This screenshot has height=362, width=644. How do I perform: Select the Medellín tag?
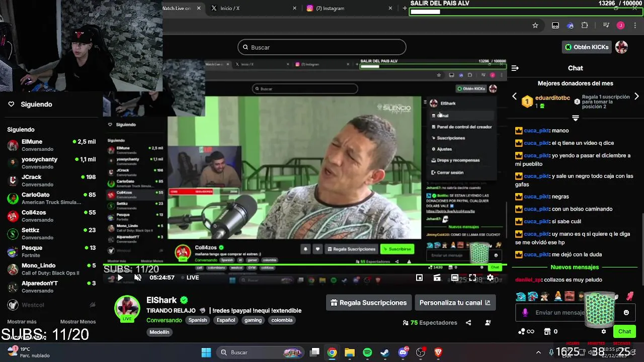point(159,332)
